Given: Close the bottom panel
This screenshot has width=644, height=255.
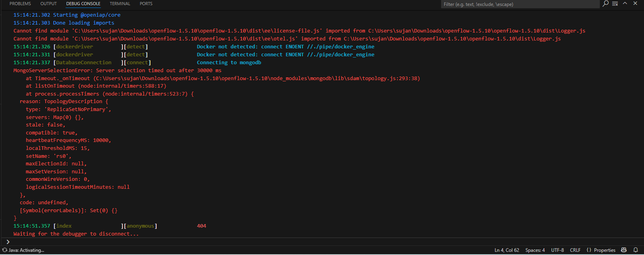Looking at the screenshot, I should (635, 3).
